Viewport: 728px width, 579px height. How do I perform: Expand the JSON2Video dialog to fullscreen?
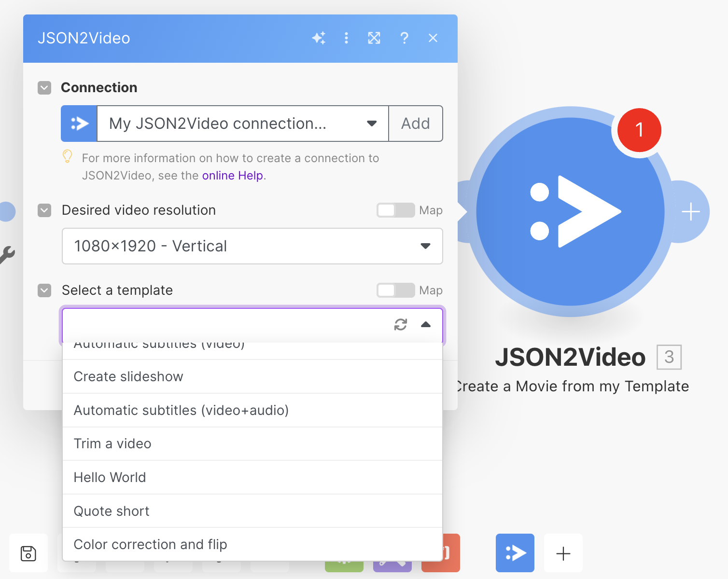tap(374, 38)
